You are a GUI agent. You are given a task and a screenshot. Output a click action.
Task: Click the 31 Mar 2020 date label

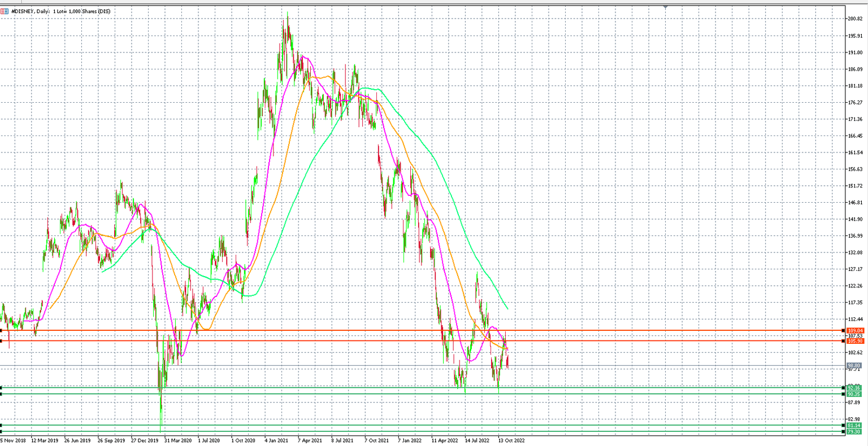(x=178, y=440)
